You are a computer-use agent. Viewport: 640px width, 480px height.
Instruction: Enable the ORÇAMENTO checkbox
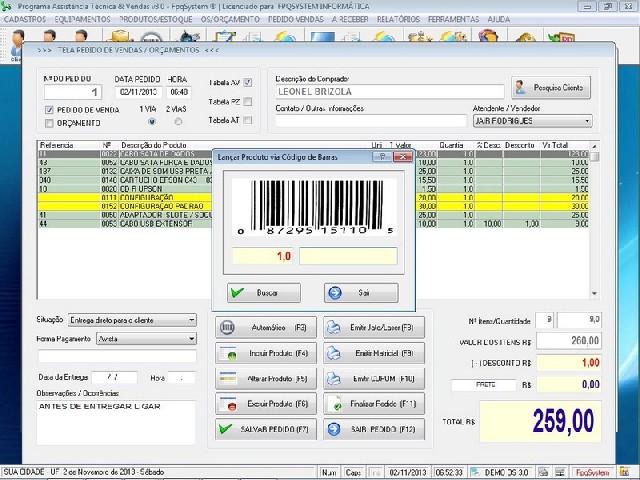tap(50, 123)
